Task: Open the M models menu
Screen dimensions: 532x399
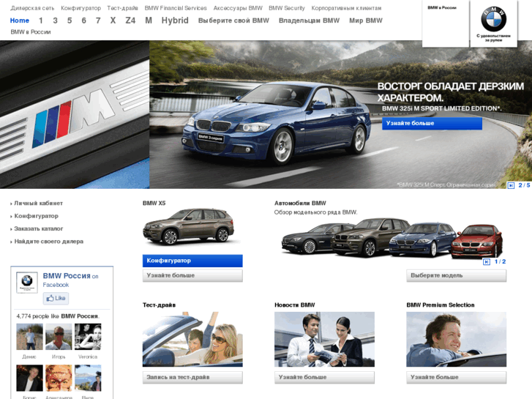Action: [x=149, y=20]
